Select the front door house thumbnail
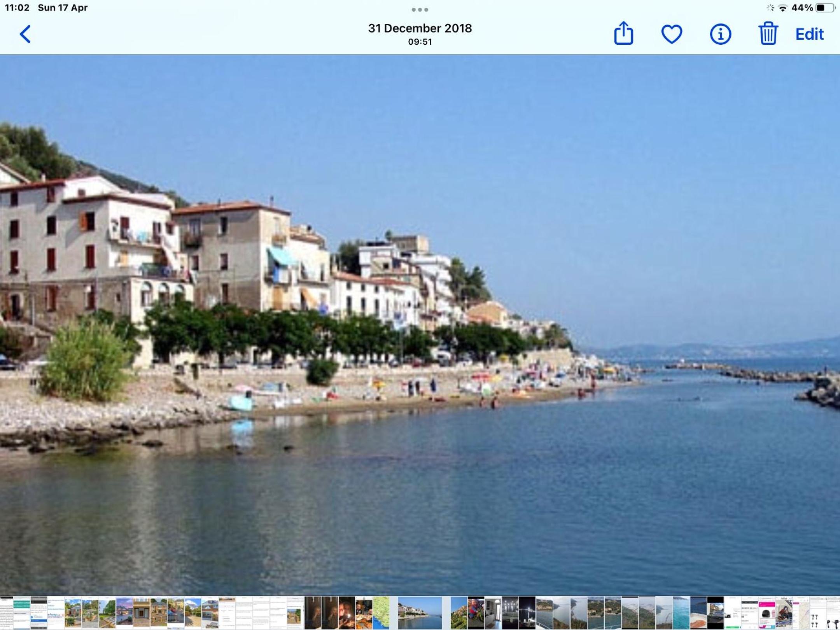This screenshot has height=630, width=840. [x=142, y=613]
